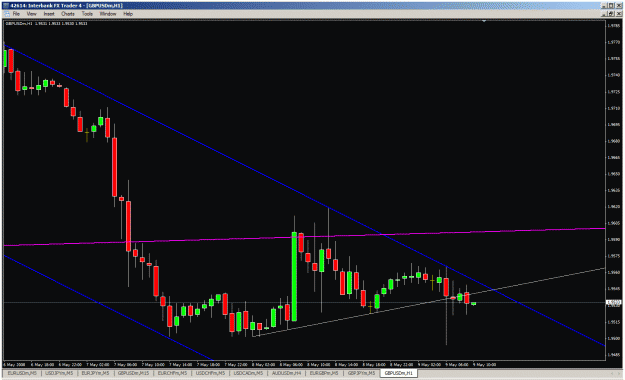Switch to the GBPUSDm,M15 chart tab
This screenshot has width=625, height=380.
click(133, 373)
